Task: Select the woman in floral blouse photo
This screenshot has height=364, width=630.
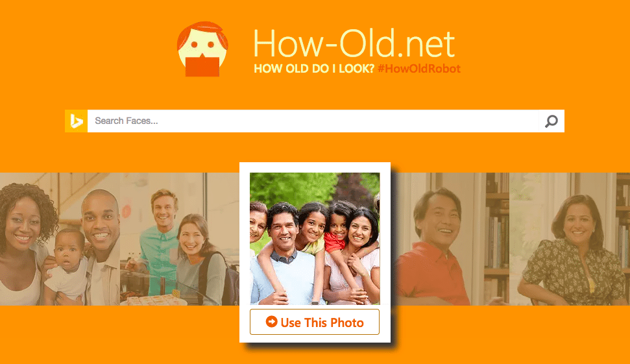Action: pyautogui.click(x=569, y=239)
